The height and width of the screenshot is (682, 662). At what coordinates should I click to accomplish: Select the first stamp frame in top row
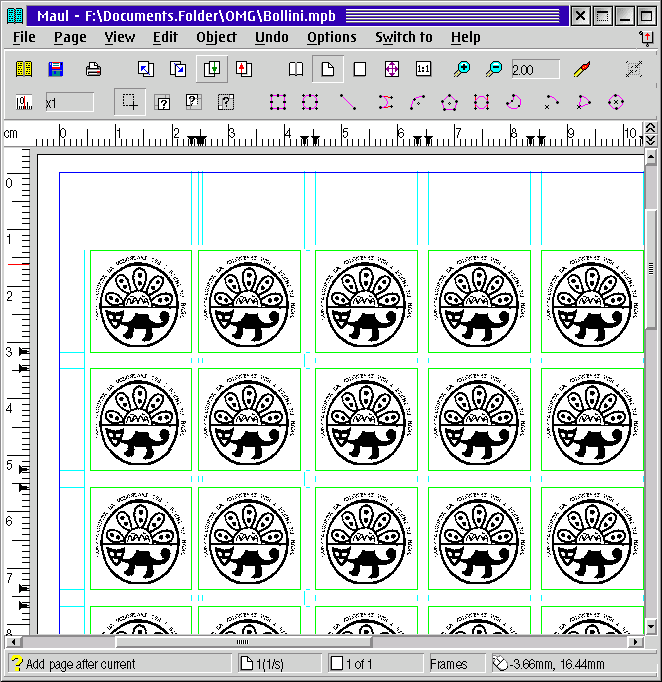coord(140,301)
